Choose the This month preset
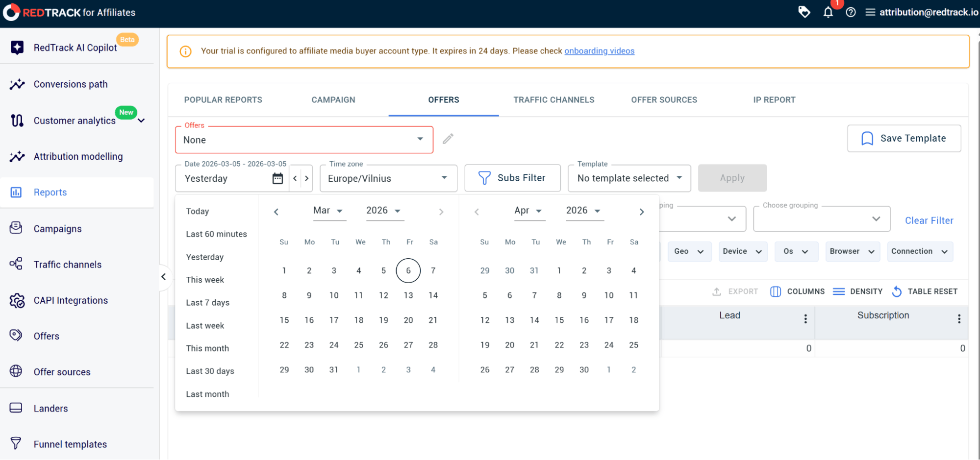 click(x=207, y=348)
